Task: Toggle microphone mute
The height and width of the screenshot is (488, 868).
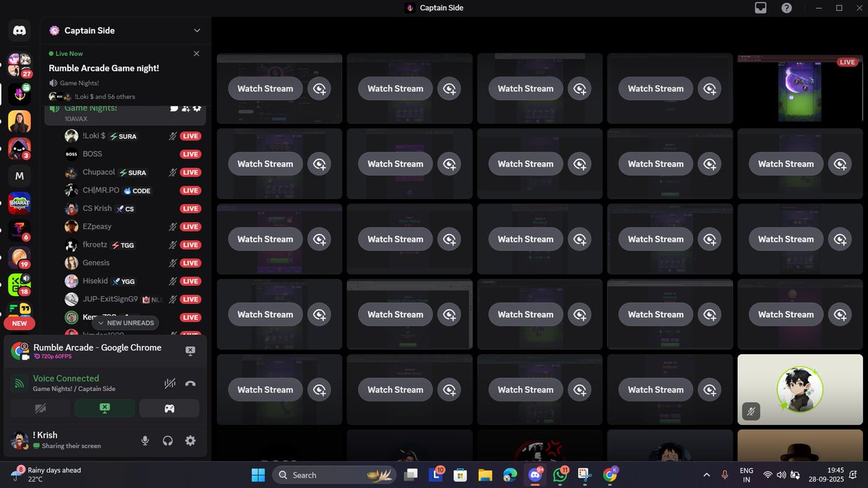Action: point(145,440)
